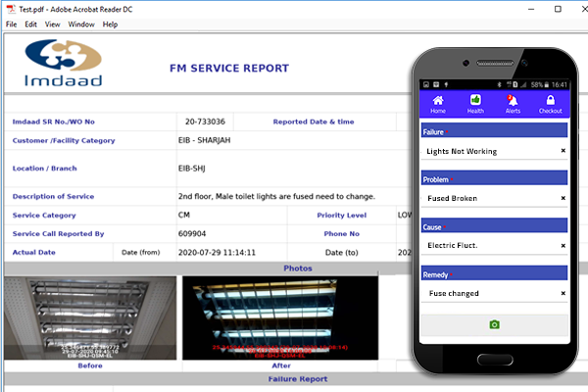
Task: Click the Reported Date & time label
Action: 314,122
